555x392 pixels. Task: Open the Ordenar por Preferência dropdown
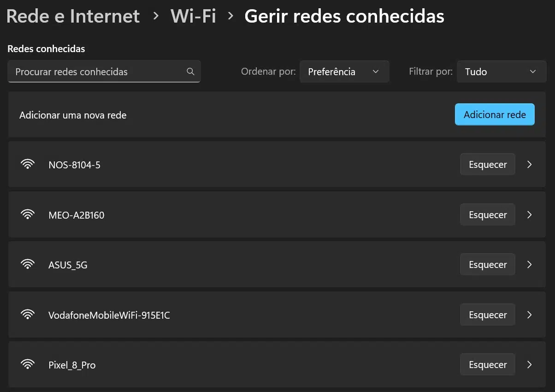point(344,71)
